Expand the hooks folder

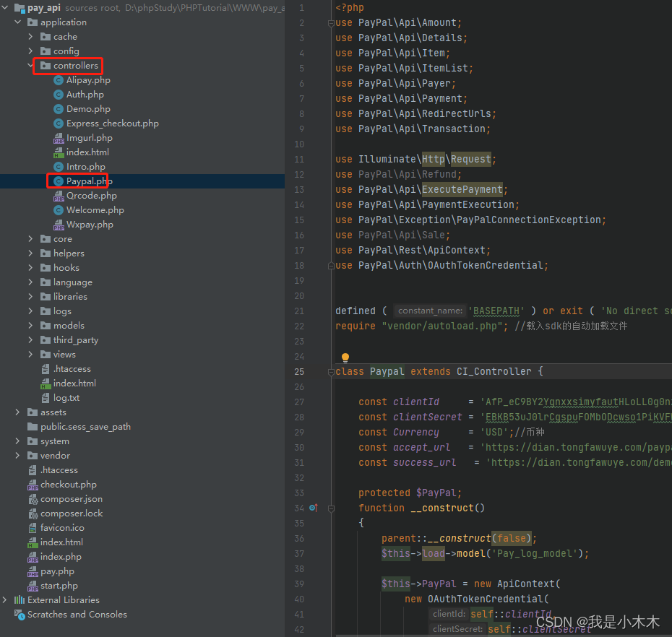coord(30,268)
